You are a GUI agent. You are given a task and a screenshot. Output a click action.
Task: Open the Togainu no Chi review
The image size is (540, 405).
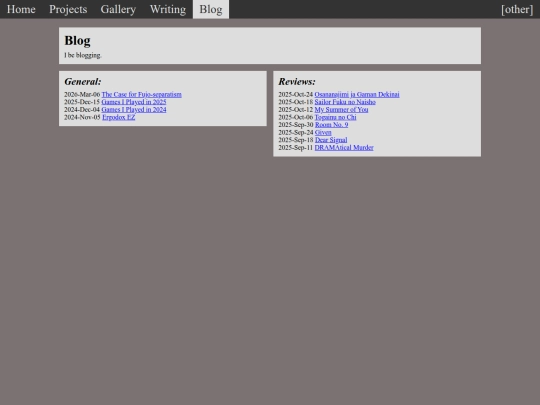coord(335,117)
